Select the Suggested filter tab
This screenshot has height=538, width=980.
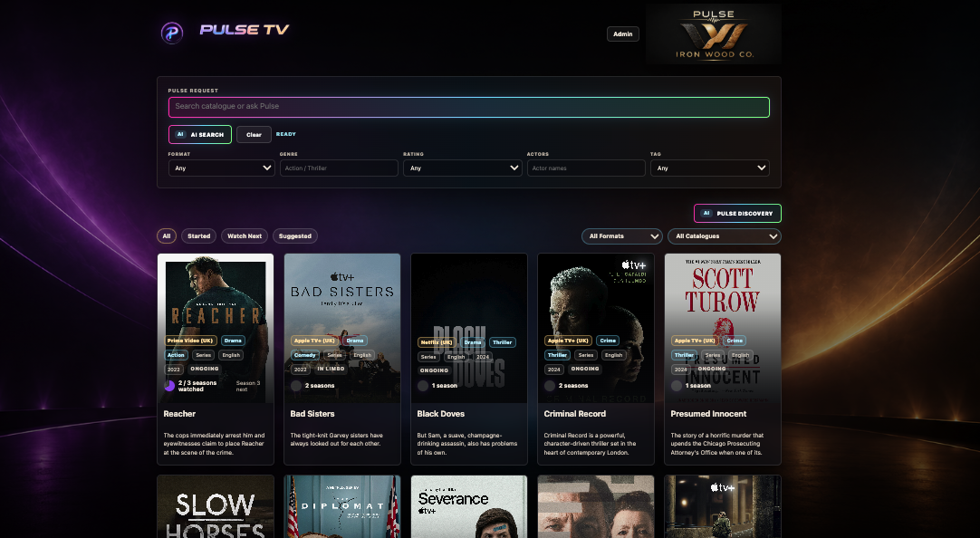(295, 236)
